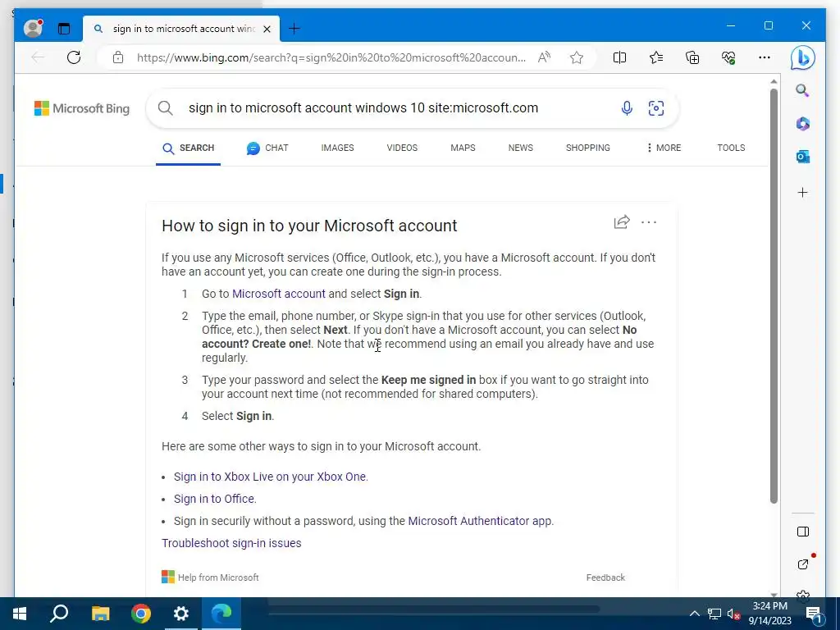Click the scroll up arrow
Image resolution: width=840 pixels, height=630 pixels.
pos(774,81)
